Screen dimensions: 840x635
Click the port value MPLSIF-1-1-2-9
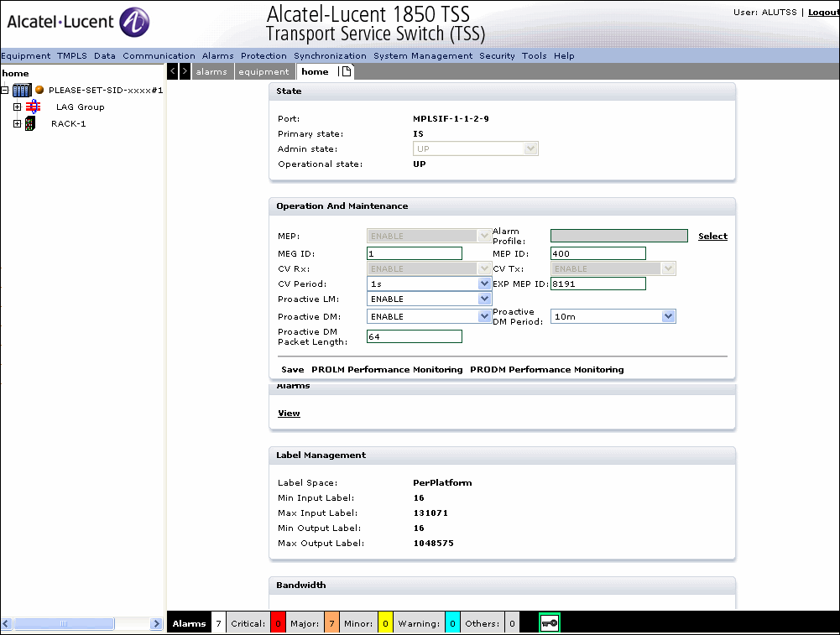[451, 119]
